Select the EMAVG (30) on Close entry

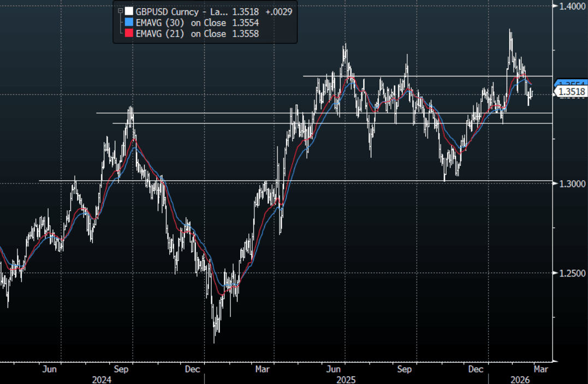181,22
